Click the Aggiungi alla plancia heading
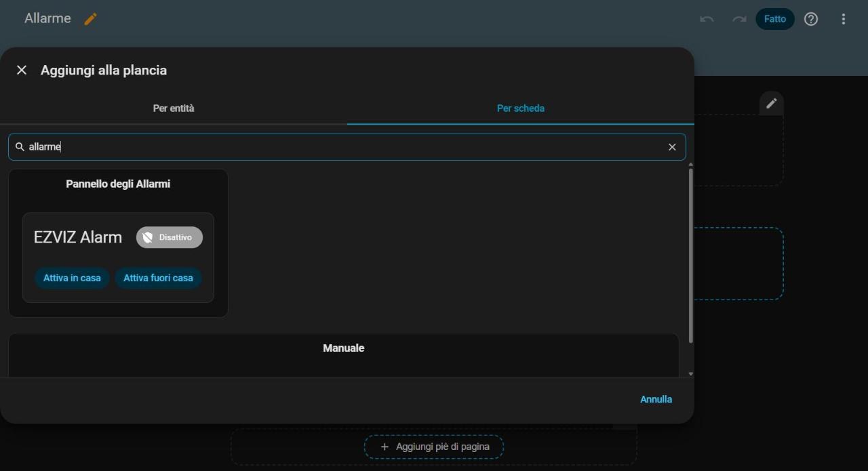The image size is (868, 471). tap(104, 70)
